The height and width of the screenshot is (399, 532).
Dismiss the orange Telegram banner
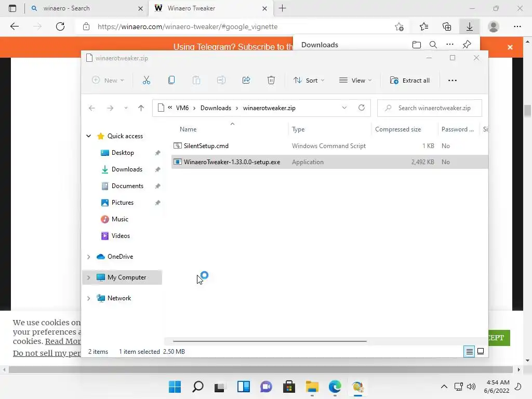tap(510, 47)
